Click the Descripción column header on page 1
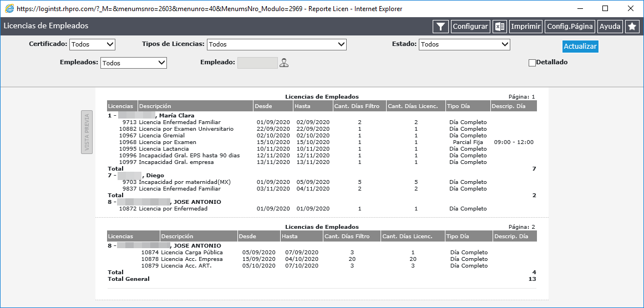The width and height of the screenshot is (644, 308). [x=195, y=106]
